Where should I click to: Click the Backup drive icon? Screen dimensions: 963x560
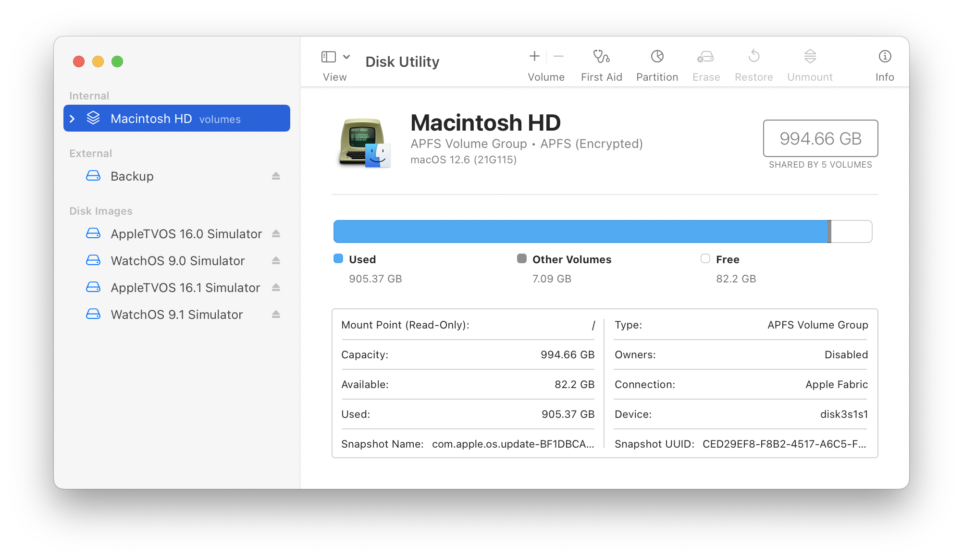pos(93,176)
